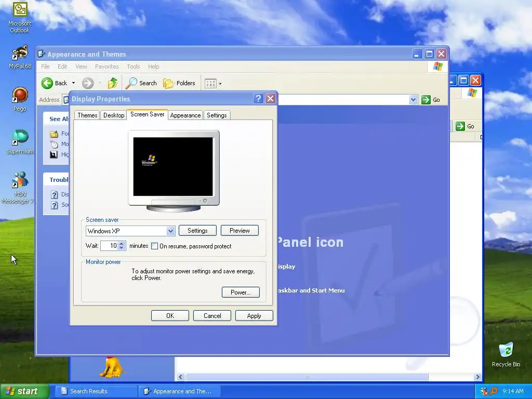Image resolution: width=532 pixels, height=399 pixels.
Task: Open MSN Messenger 7 desktop shortcut
Action: point(18,187)
